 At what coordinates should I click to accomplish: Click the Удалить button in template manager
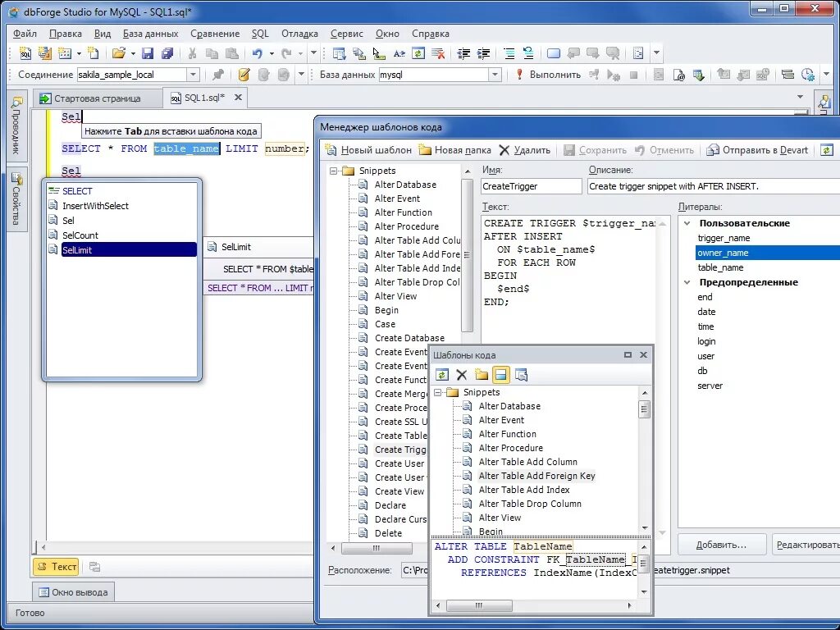(524, 150)
